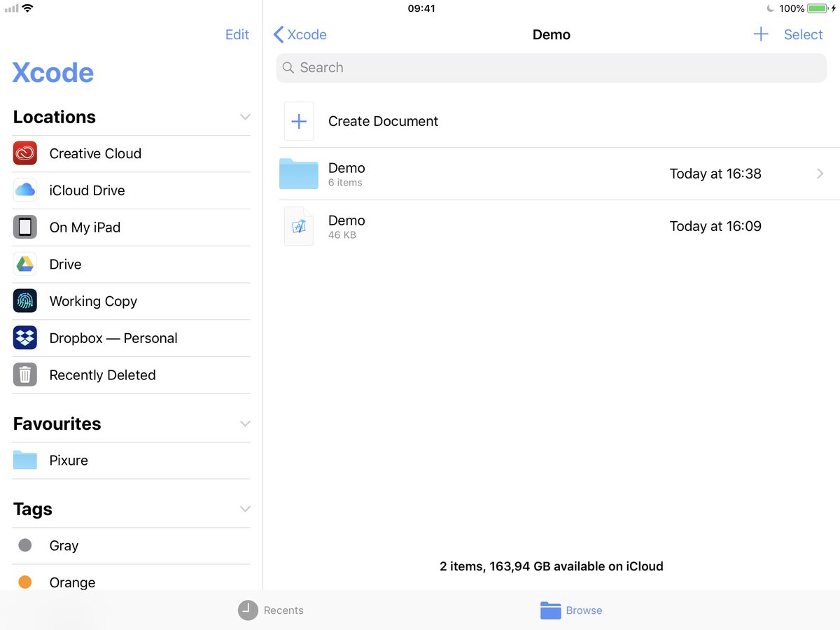The height and width of the screenshot is (630, 840).
Task: Tap the Pixure folder icon in Favourites
Action: 25,460
